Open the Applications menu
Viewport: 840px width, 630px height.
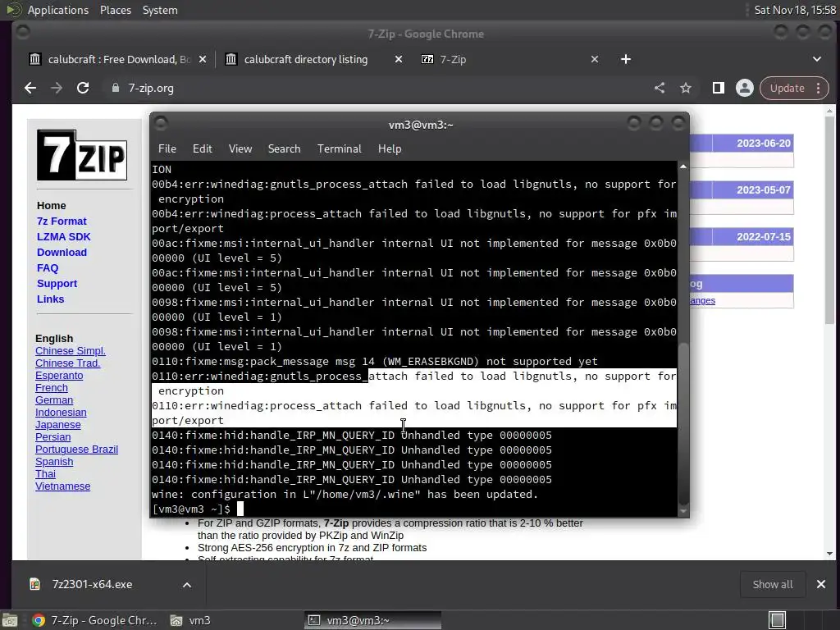click(58, 10)
